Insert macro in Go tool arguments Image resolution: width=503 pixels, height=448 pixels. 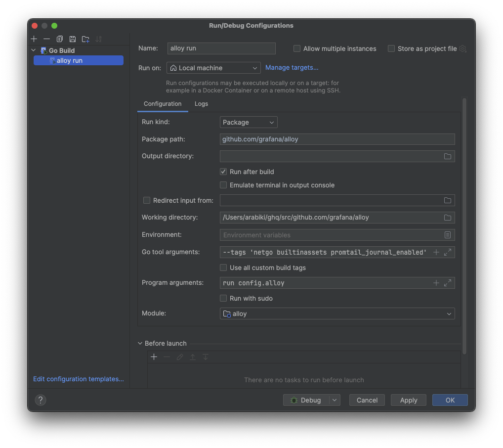[x=436, y=252]
